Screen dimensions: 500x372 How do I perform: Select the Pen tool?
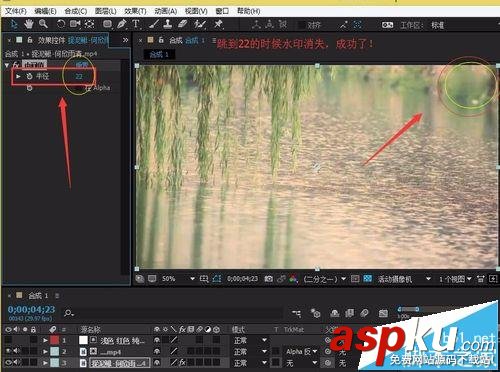(122, 24)
